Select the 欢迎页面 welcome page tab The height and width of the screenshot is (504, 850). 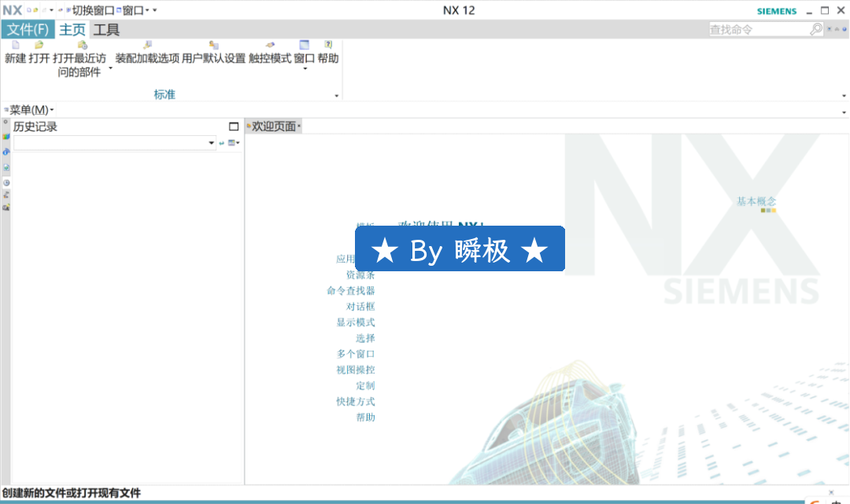(x=273, y=127)
